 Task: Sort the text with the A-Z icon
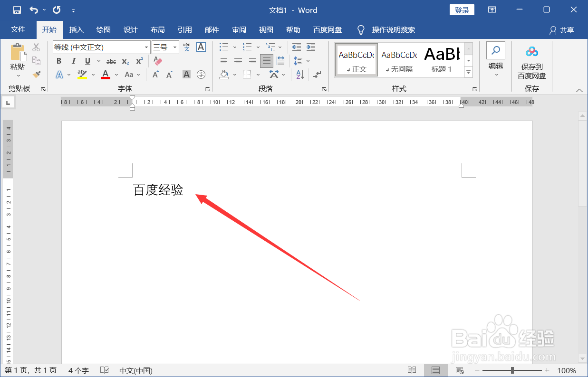pos(300,75)
